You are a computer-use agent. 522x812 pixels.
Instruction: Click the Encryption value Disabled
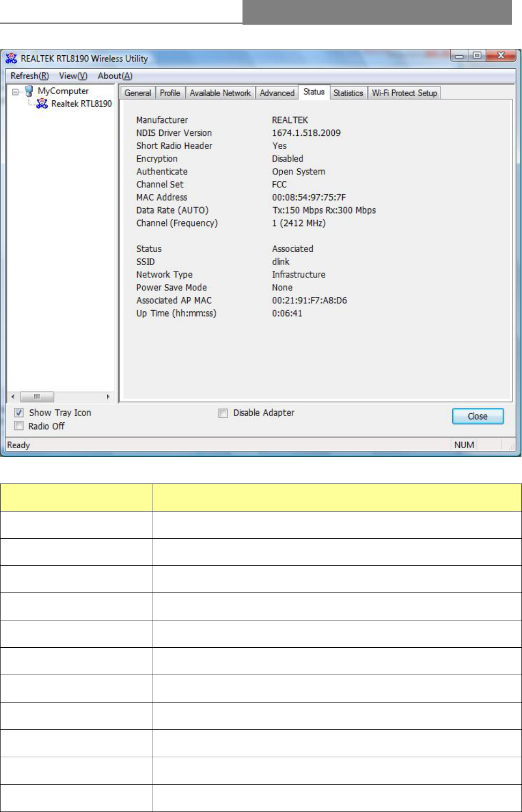[x=288, y=159]
